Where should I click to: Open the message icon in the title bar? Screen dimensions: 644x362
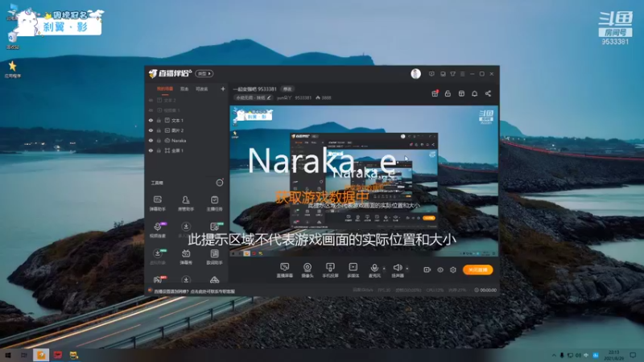pos(431,74)
